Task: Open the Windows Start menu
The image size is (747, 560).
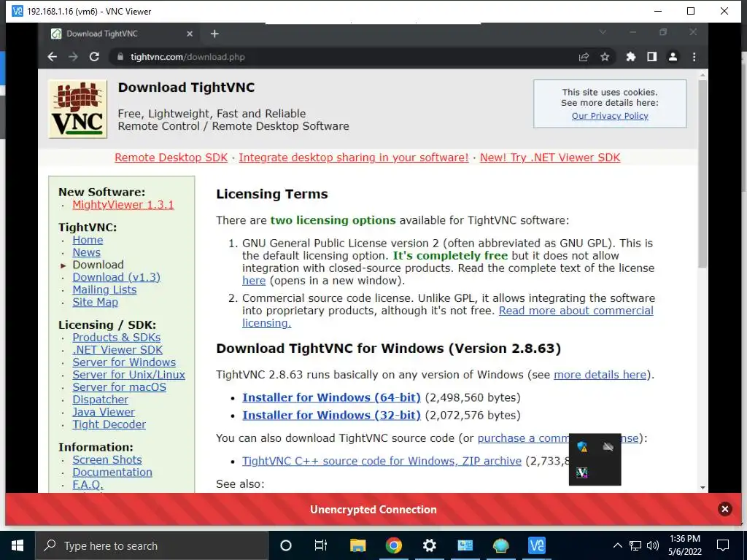Action: click(18, 545)
